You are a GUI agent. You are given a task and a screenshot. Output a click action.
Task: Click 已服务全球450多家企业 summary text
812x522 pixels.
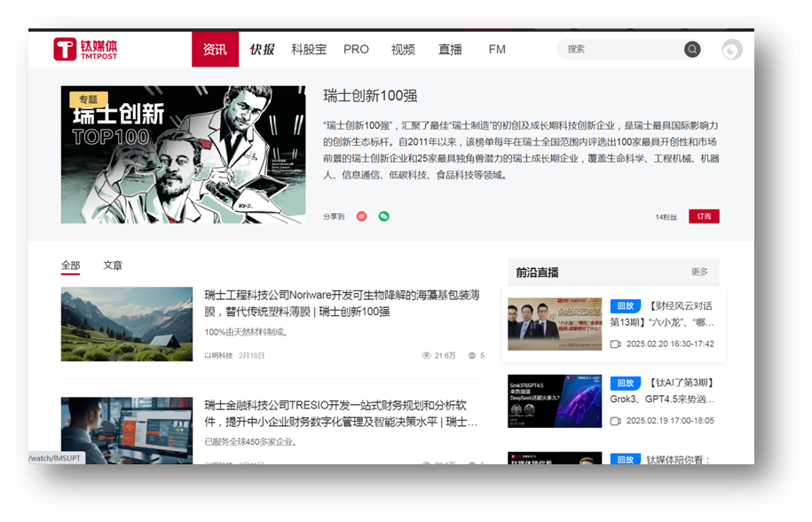coord(250,442)
